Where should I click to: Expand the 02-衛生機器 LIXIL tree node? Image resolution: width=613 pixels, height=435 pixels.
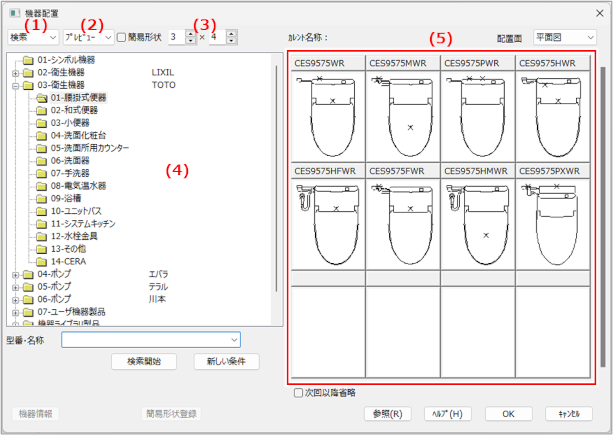[x=15, y=72]
